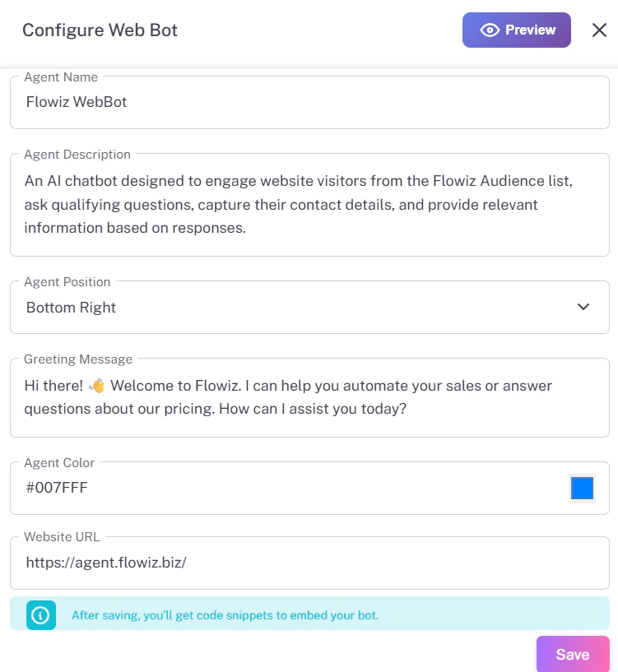Click the blue Agent Color swatch
Image resolution: width=618 pixels, height=672 pixels.
(x=582, y=488)
